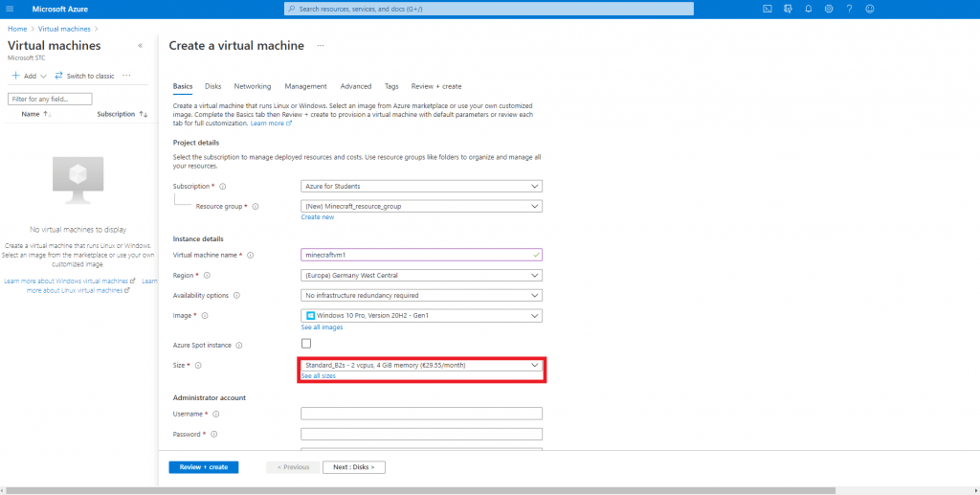
Task: Open the Directory and subscription filter icon
Action: tap(788, 9)
